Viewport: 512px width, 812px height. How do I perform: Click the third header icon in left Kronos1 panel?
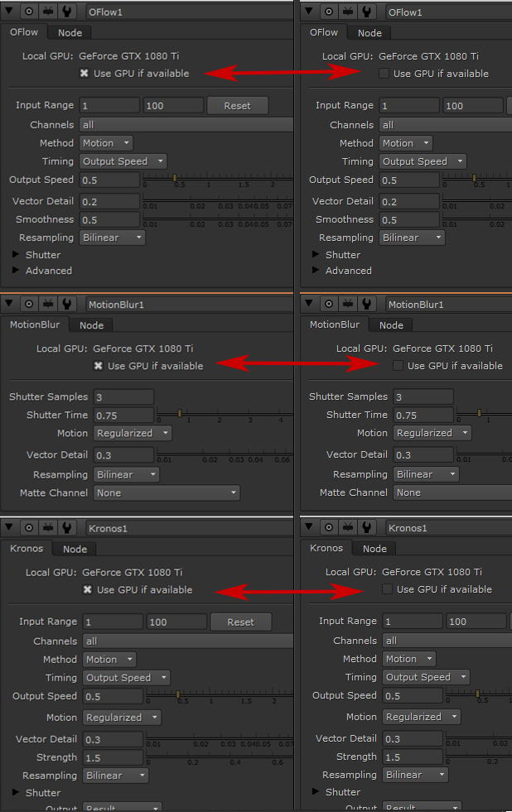click(x=49, y=527)
